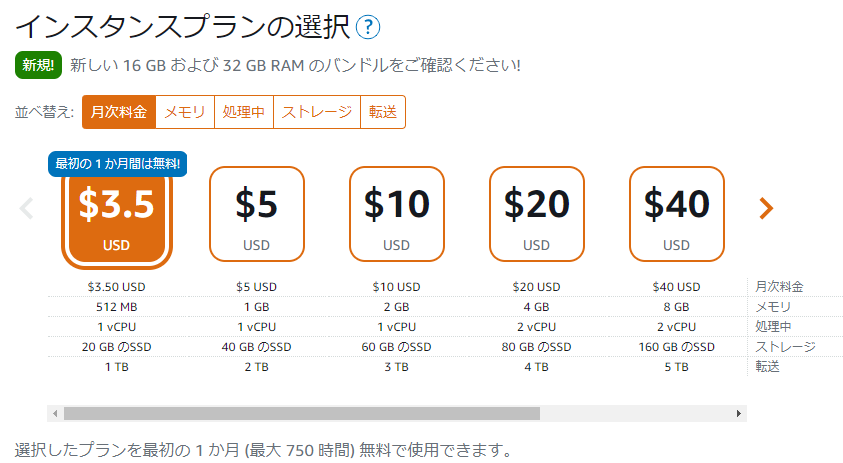Sort plans by 転送
This screenshot has height=463, width=843.
coord(383,112)
